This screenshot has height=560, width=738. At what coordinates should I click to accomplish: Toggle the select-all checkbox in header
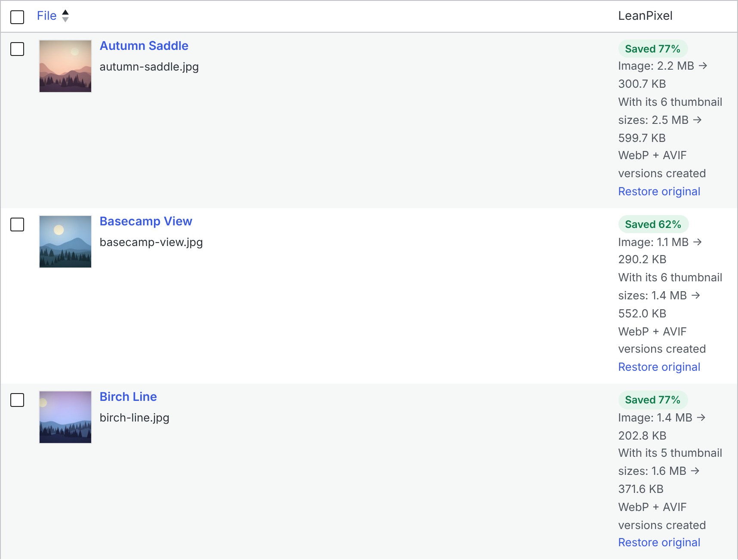coord(17,17)
